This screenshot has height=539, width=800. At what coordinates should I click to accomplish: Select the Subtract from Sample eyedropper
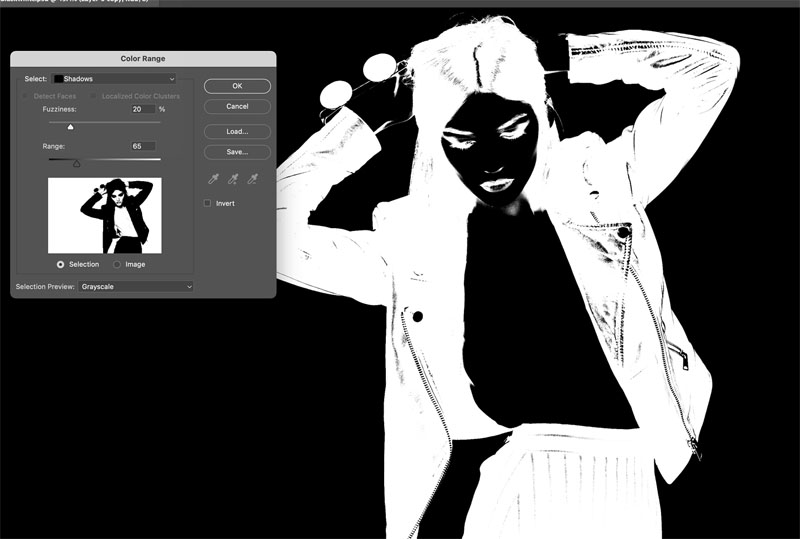pyautogui.click(x=252, y=179)
